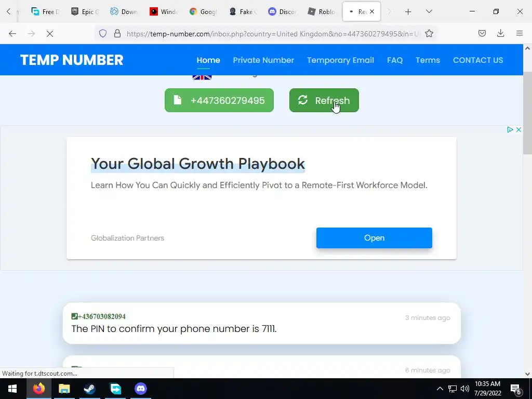Open Steam from the taskbar
Screen dimensions: 532x399
(x=89, y=389)
